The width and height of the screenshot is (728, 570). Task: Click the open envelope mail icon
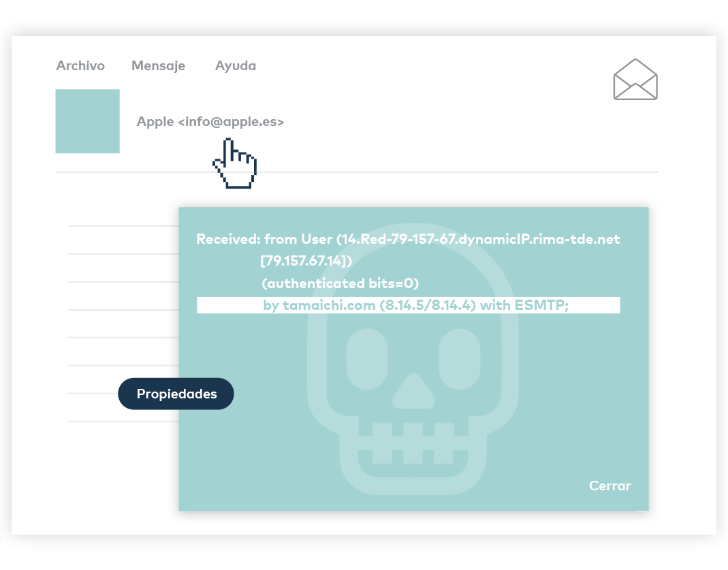pyautogui.click(x=635, y=80)
